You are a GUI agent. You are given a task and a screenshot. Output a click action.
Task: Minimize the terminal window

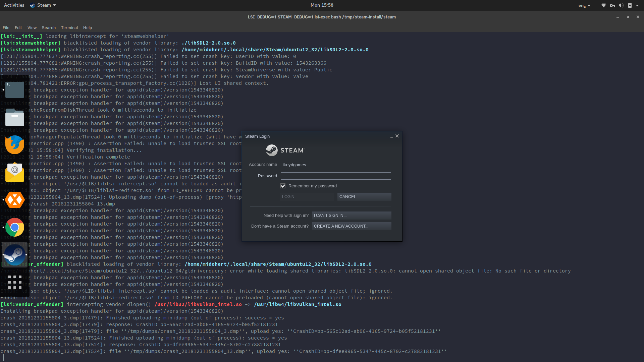(x=618, y=17)
